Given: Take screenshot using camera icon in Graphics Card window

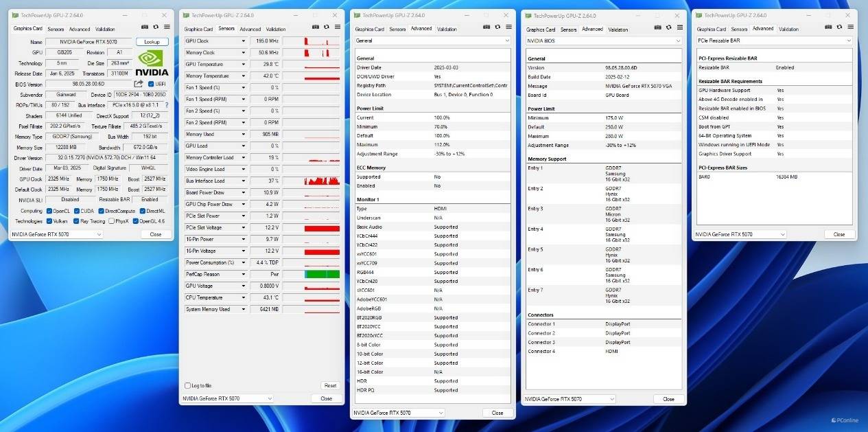Looking at the screenshot, I should [x=145, y=27].
